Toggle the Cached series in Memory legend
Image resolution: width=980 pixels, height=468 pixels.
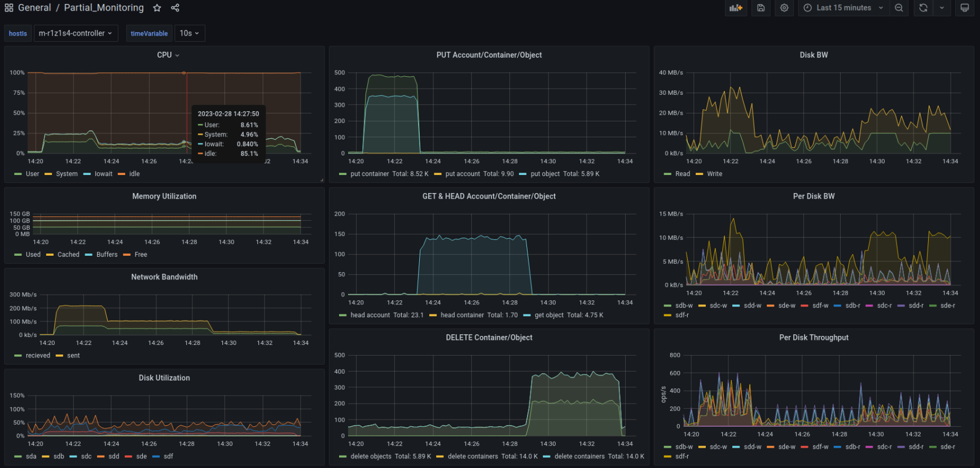[68, 255]
